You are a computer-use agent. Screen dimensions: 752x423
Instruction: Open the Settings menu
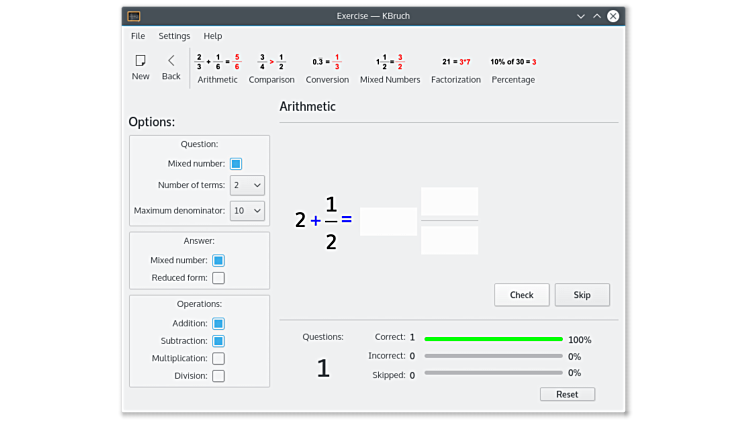[x=174, y=36]
